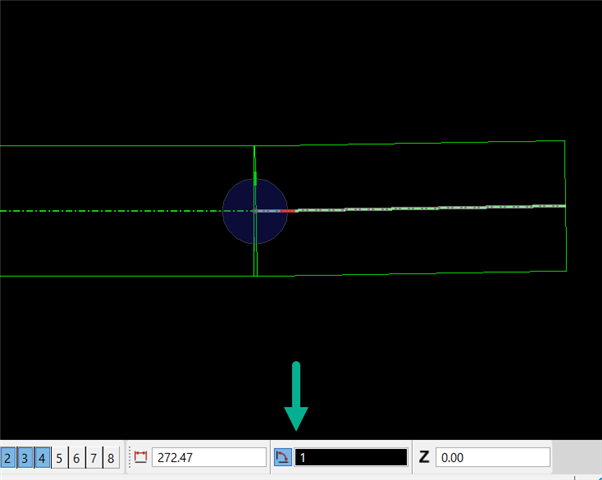This screenshot has width=602, height=480.
Task: Click the Z field showing 0.00
Action: (493, 457)
